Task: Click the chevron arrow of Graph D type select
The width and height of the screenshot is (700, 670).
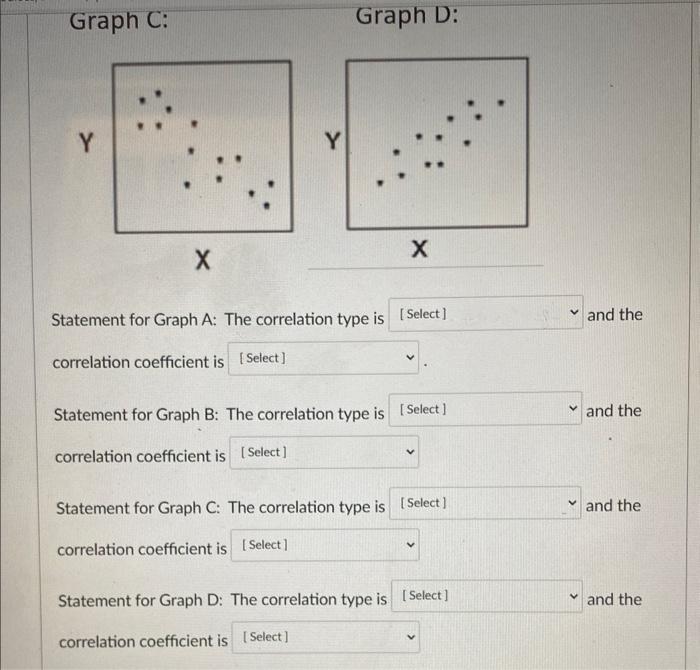Action: 574,596
